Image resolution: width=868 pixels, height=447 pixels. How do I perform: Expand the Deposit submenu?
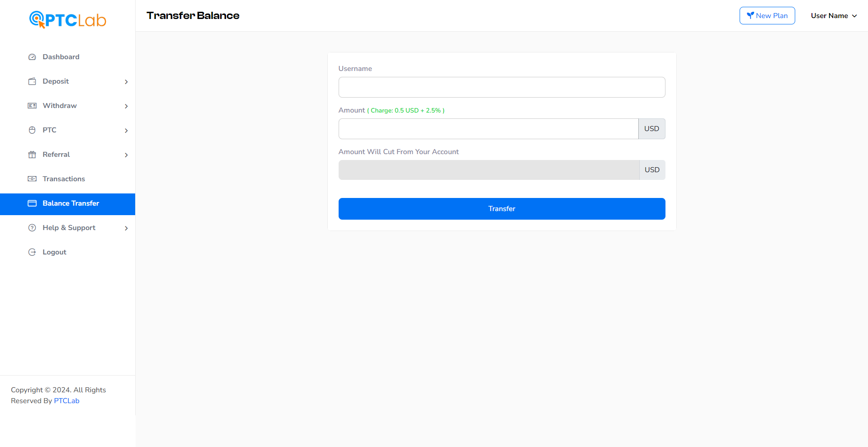(x=126, y=82)
